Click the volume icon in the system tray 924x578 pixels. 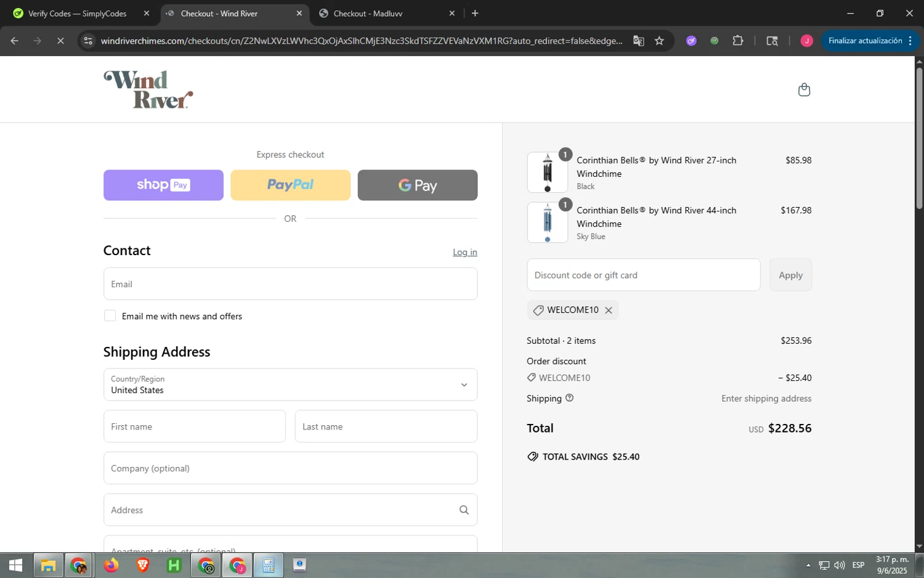click(840, 565)
